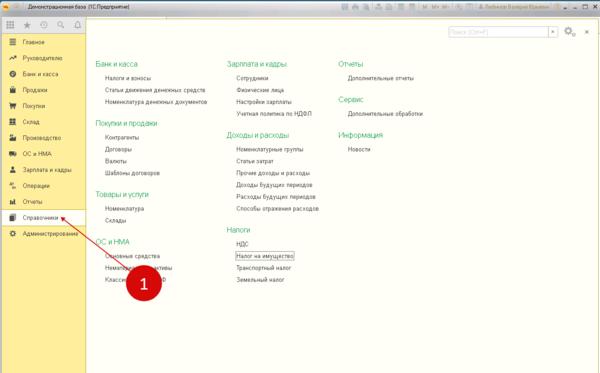
Task: Open the Номенклатура link
Action: [124, 208]
